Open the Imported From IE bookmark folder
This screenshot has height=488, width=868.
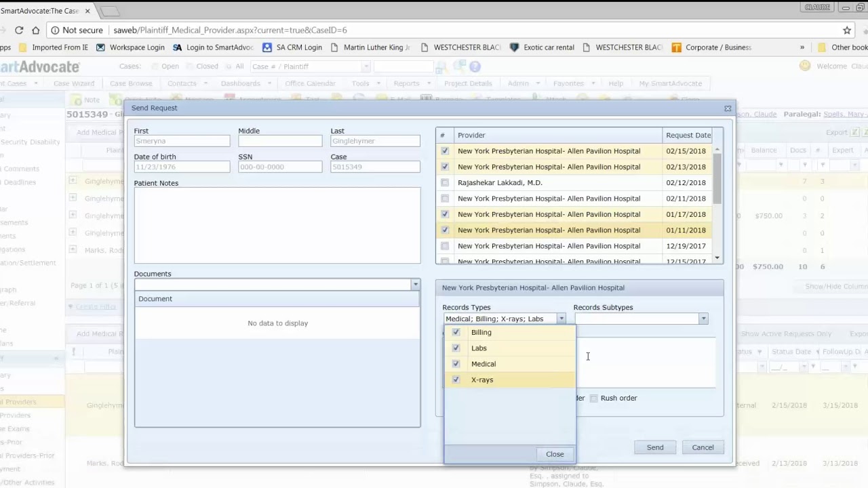(54, 47)
